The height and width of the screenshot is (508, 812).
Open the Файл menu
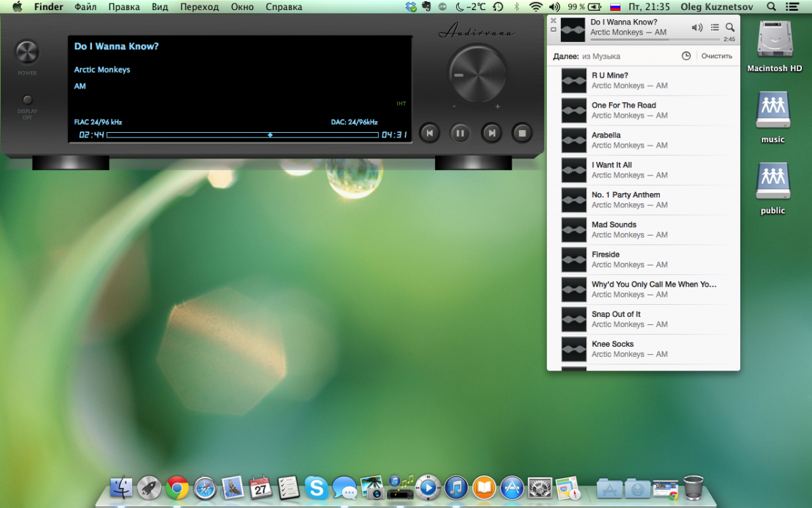(x=85, y=7)
